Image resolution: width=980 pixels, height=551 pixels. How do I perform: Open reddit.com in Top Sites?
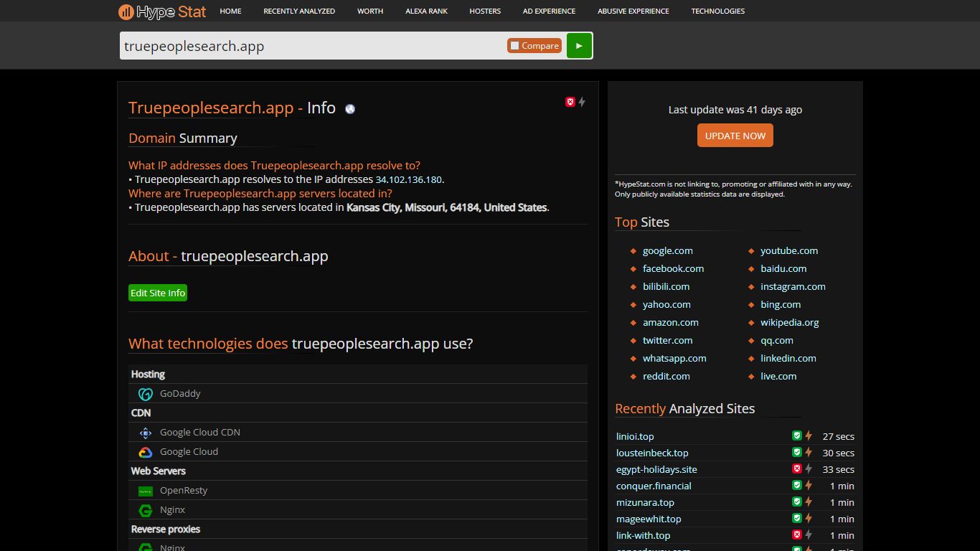pyautogui.click(x=666, y=377)
